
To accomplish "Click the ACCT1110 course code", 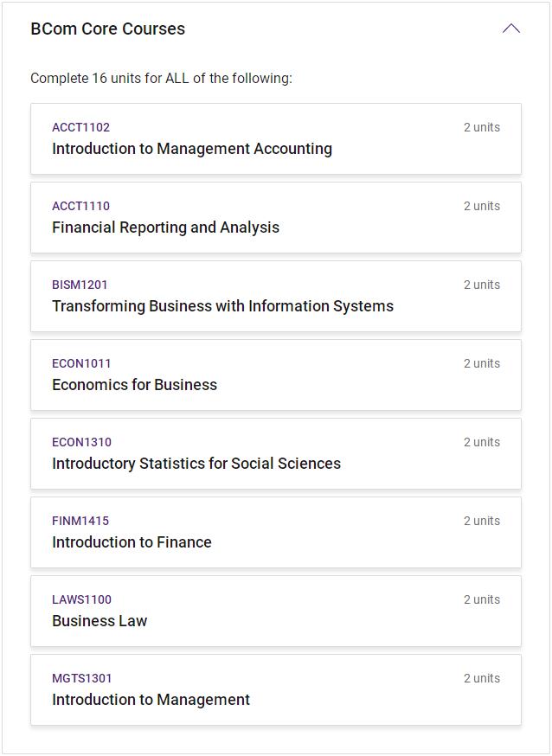I will pyautogui.click(x=80, y=206).
